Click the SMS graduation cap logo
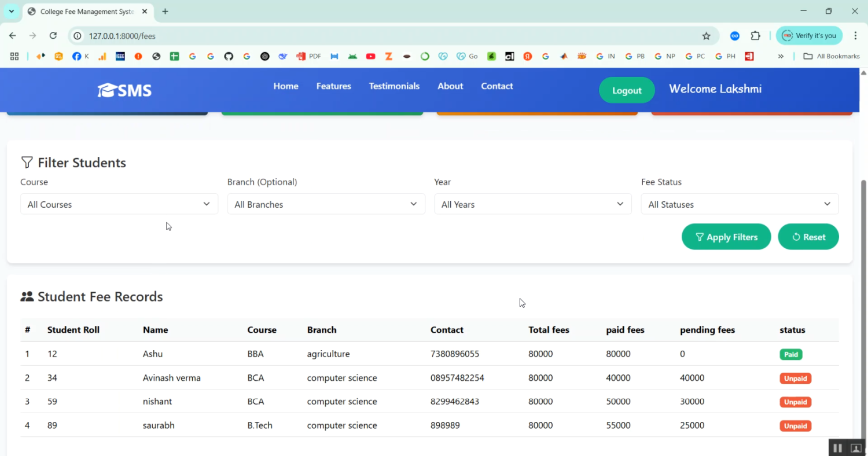Image resolution: width=868 pixels, height=456 pixels. (124, 90)
